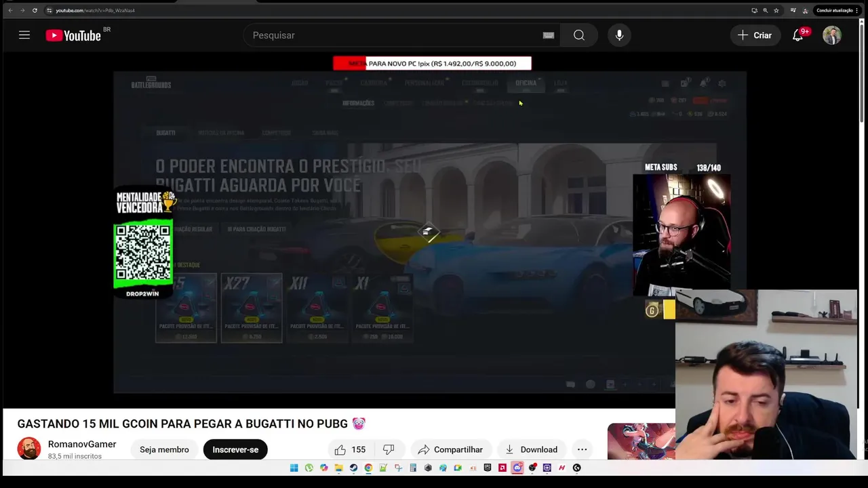Open the three-dot more actions menu
868x488 pixels.
coord(582,449)
